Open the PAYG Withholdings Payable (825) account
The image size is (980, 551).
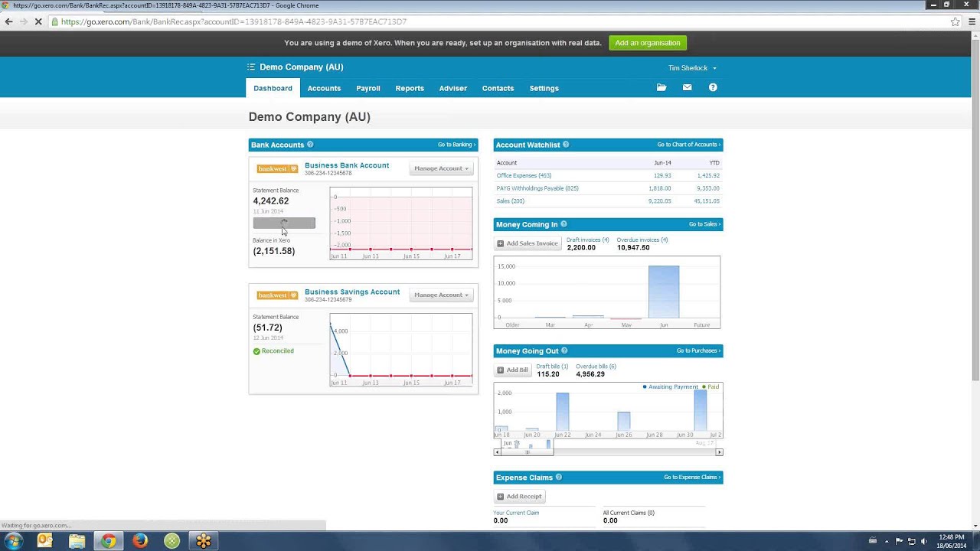537,188
